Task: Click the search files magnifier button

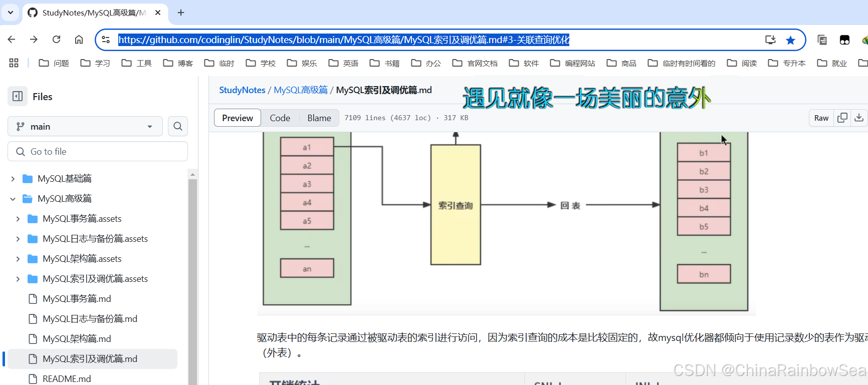Action: tap(178, 127)
